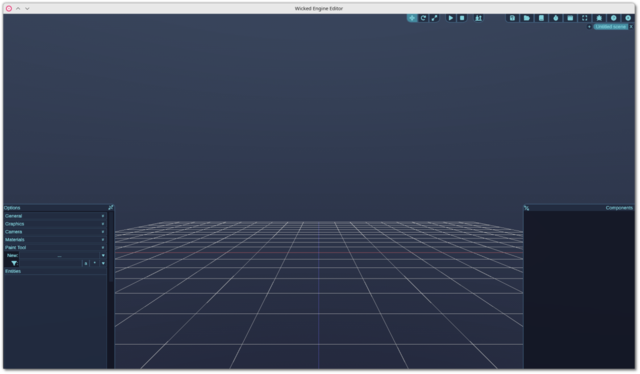
Task: Open the New entity dropdown
Action: 103,256
